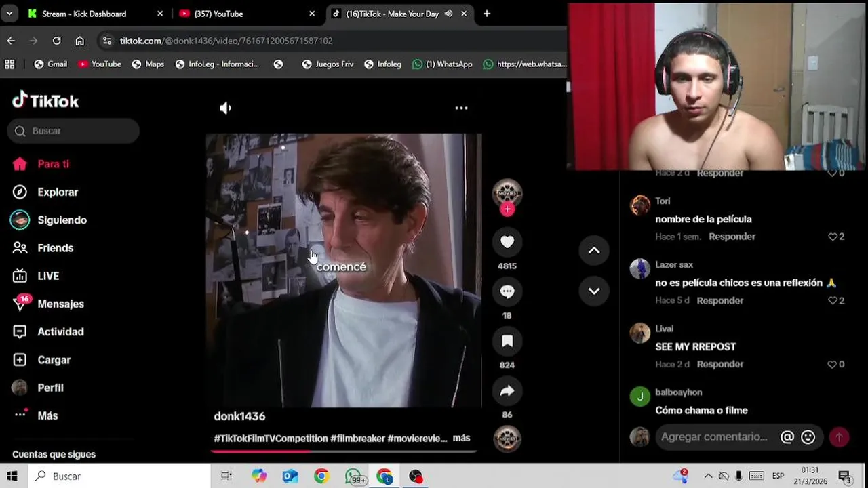The width and height of the screenshot is (868, 488).
Task: Open Mensajes inbox
Action: 48,304
